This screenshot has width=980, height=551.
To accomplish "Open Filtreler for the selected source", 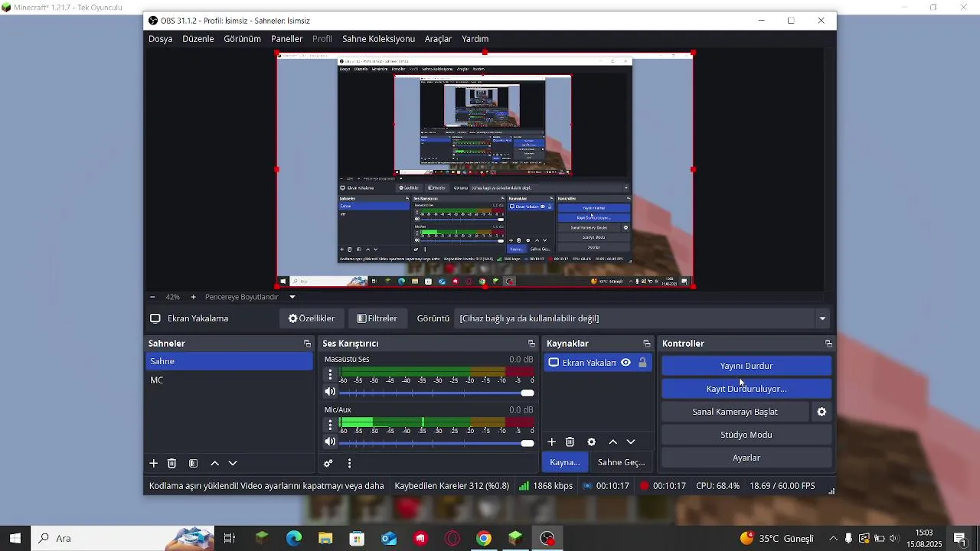I will point(377,318).
